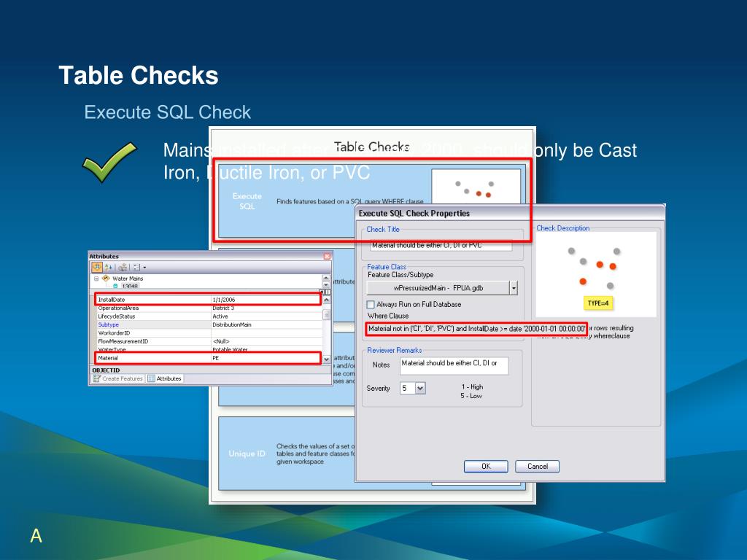Select the Water Mains layer icon
Screen dimensions: 747x560
[106, 278]
